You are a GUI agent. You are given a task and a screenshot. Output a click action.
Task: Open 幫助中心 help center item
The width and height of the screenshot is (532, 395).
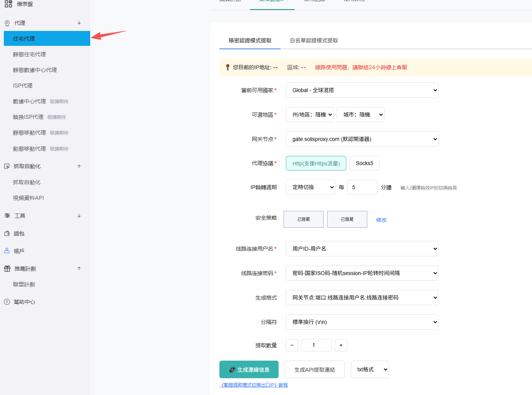[x=24, y=302]
